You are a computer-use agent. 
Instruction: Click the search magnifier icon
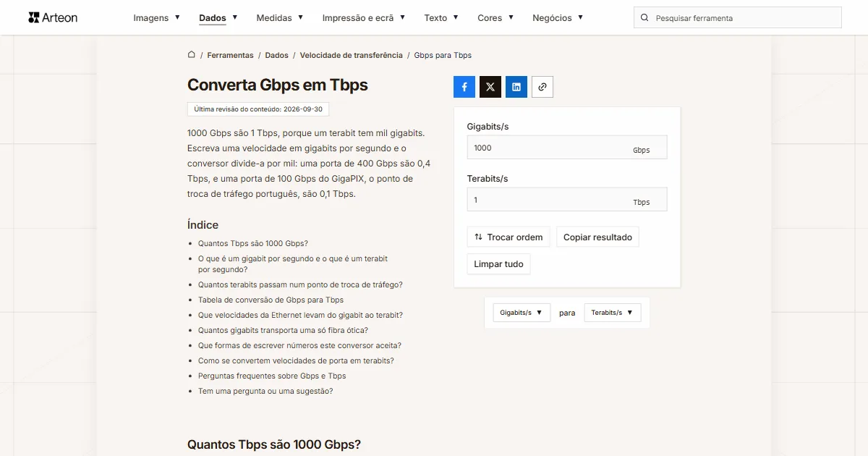click(x=644, y=18)
